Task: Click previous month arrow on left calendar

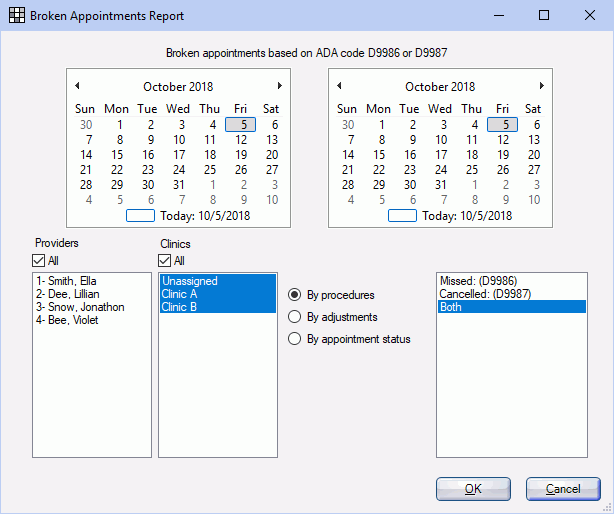Action: point(78,86)
